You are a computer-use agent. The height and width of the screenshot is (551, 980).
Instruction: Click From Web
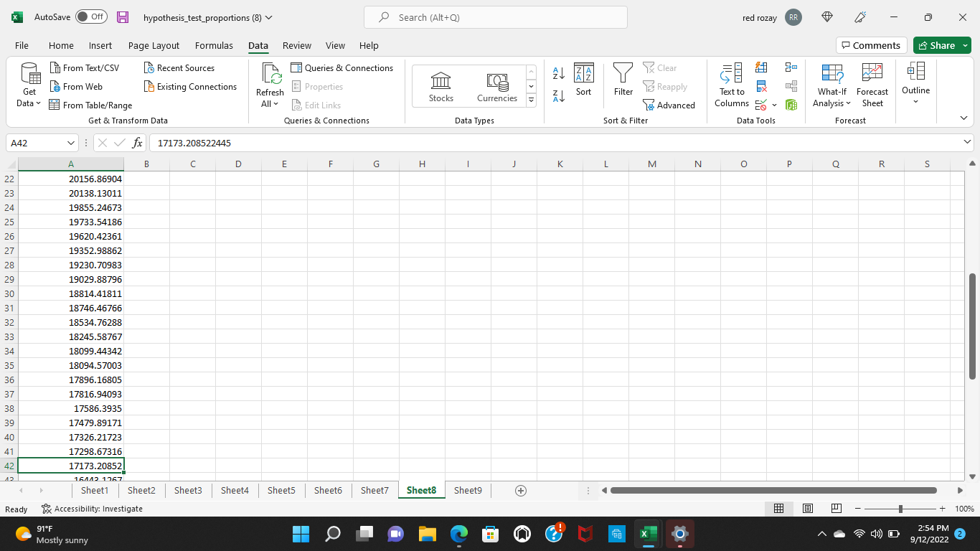coord(76,86)
